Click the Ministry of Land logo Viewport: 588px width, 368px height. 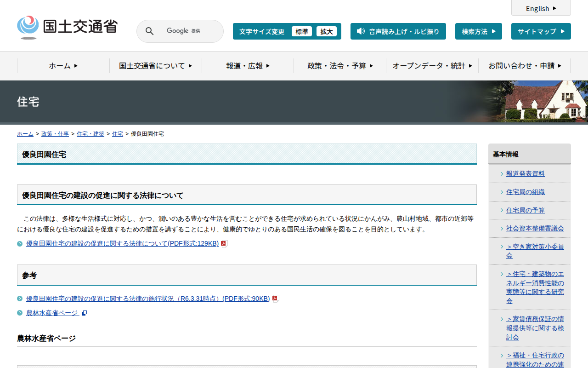pyautogui.click(x=67, y=27)
